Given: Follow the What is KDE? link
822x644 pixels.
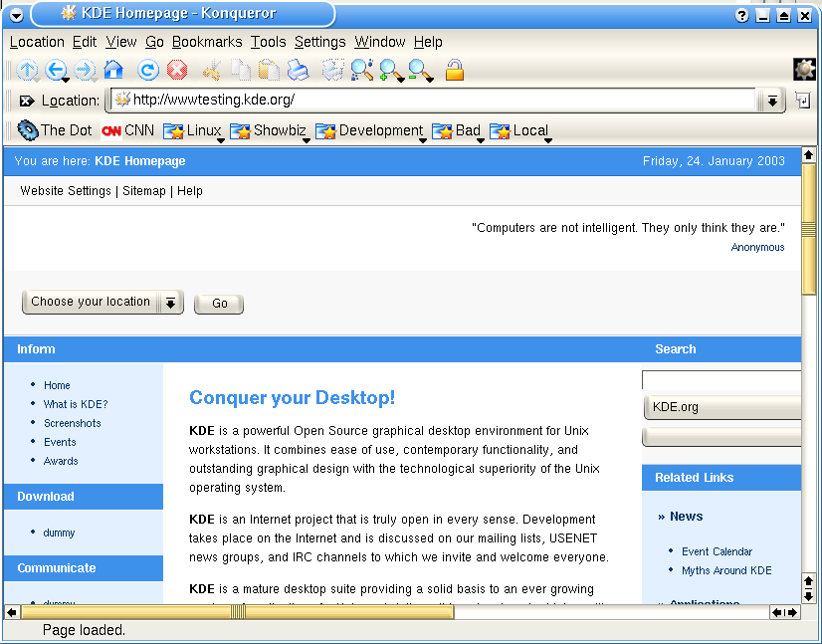Looking at the screenshot, I should 76,404.
